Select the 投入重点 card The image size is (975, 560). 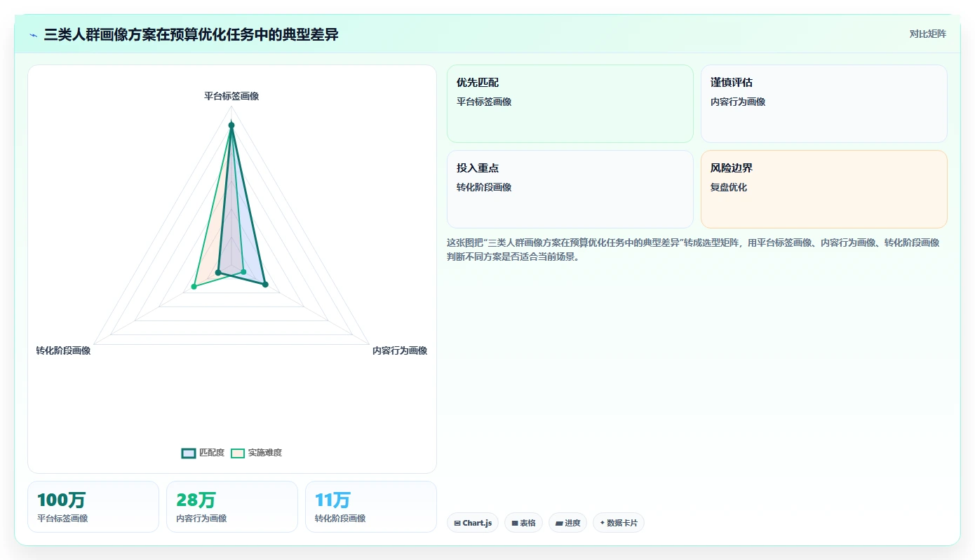coord(570,189)
